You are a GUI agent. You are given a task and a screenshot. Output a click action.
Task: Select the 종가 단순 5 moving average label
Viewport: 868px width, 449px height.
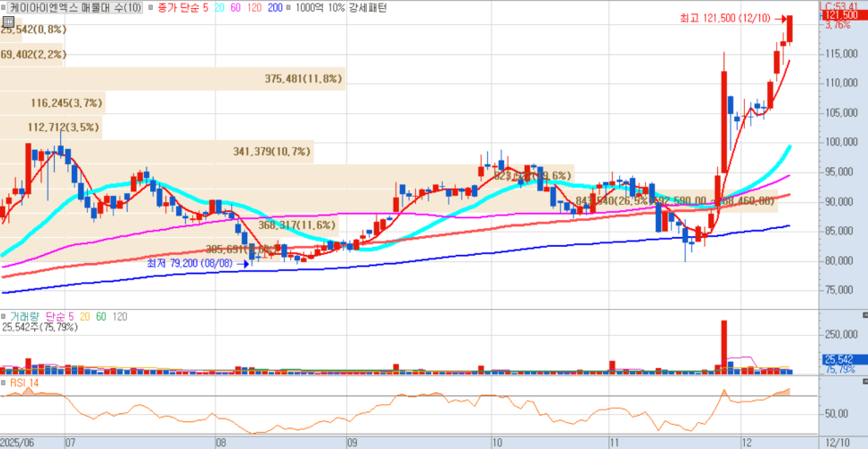click(184, 8)
